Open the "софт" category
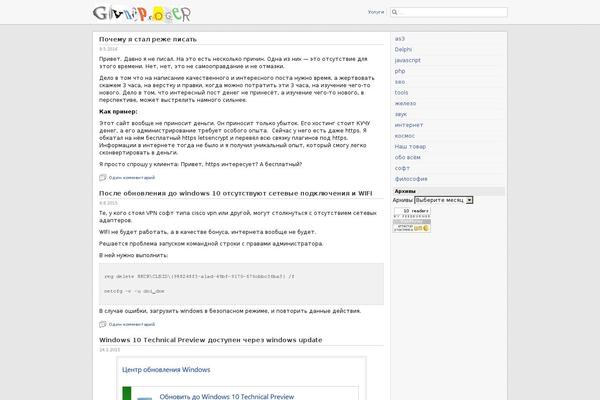This screenshot has height=400, width=600. tap(402, 168)
